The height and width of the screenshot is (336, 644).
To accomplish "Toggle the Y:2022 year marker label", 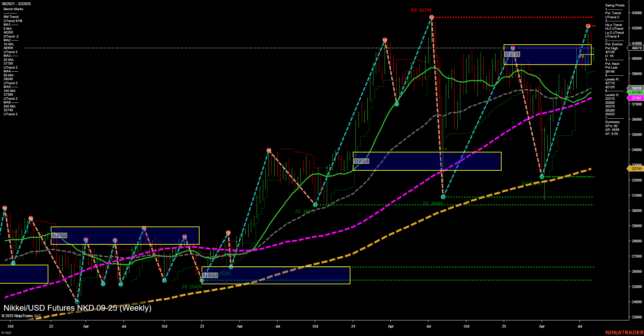I will coord(59,236).
